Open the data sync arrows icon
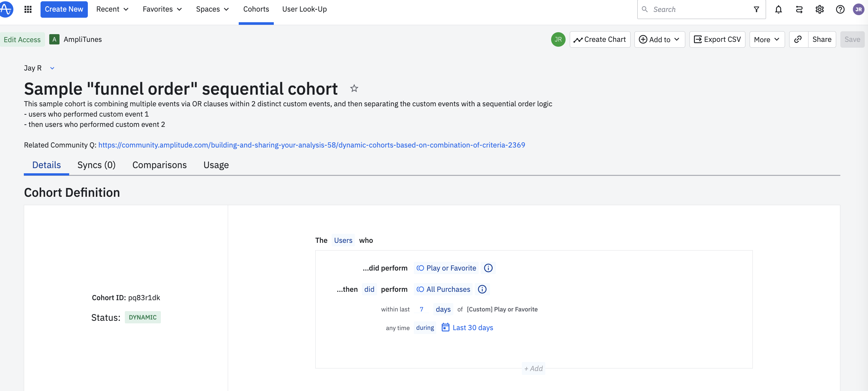The image size is (868, 391). click(799, 9)
